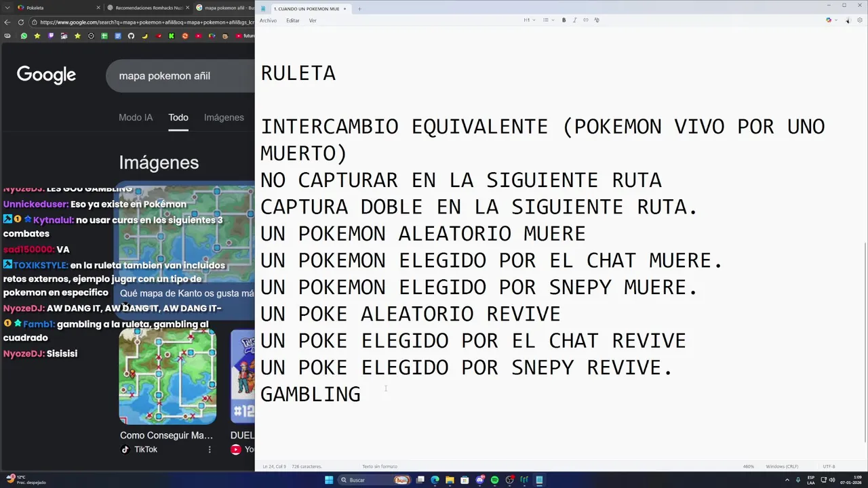Open the Twitch bookmark
The image size is (868, 488).
point(51,36)
